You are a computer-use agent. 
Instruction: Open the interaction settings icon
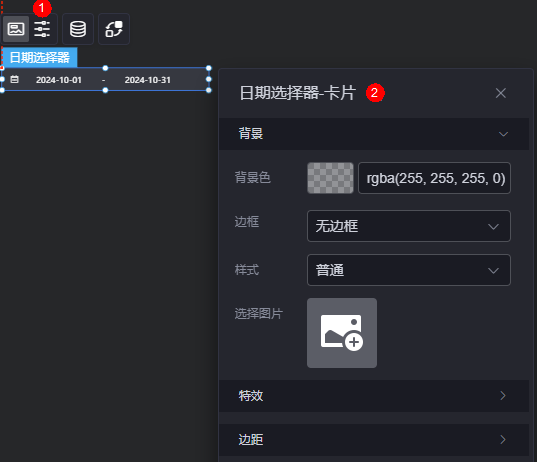point(114,29)
